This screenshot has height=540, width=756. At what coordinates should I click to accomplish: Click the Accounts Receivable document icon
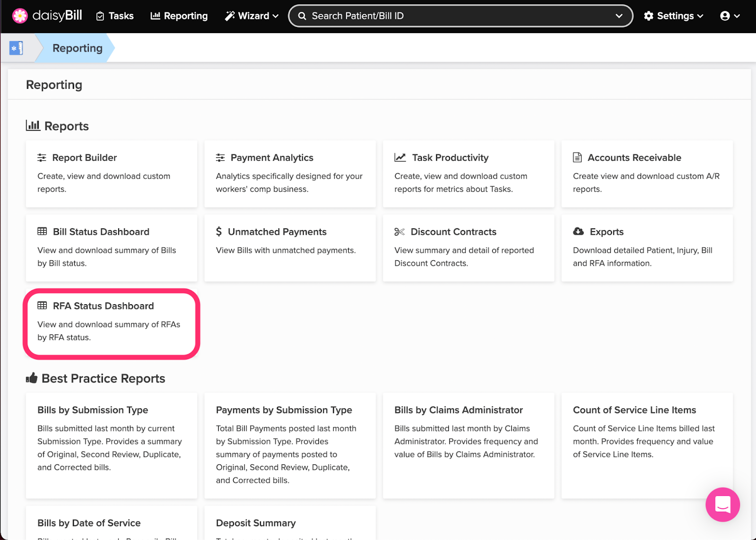click(577, 158)
